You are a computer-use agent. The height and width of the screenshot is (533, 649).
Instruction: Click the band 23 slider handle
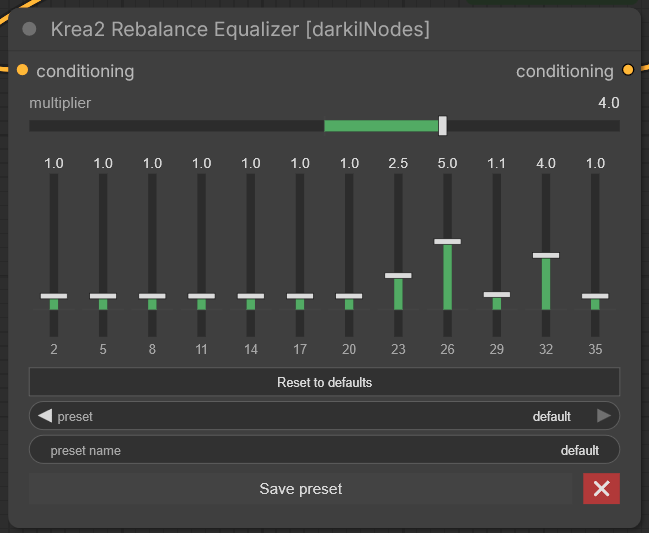click(x=398, y=275)
